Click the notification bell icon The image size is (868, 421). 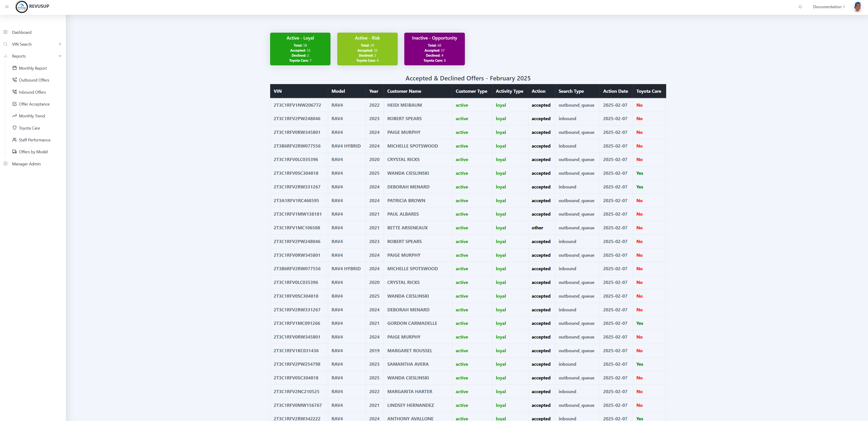tap(800, 7)
